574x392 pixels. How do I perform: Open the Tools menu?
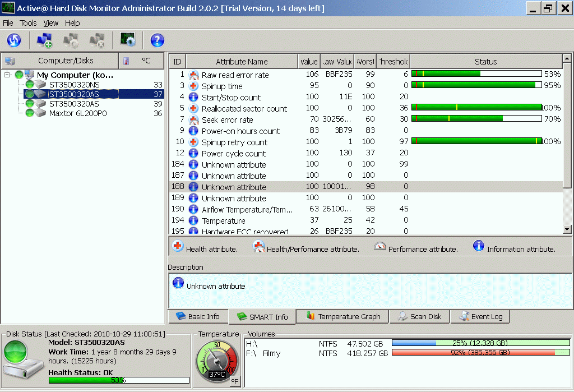(28, 23)
